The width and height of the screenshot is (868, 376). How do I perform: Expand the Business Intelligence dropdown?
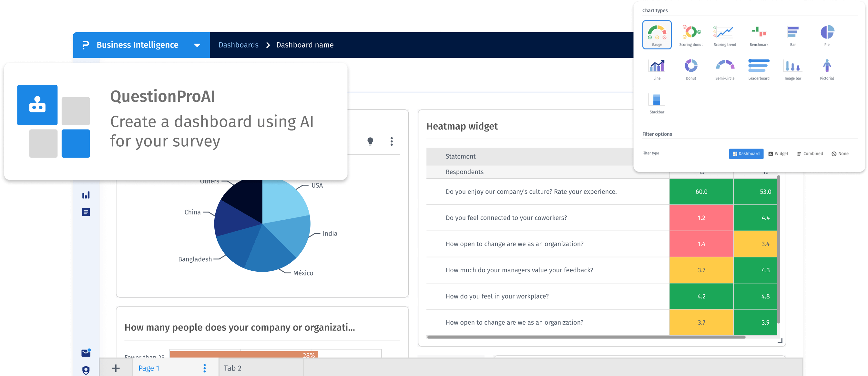[x=197, y=45]
